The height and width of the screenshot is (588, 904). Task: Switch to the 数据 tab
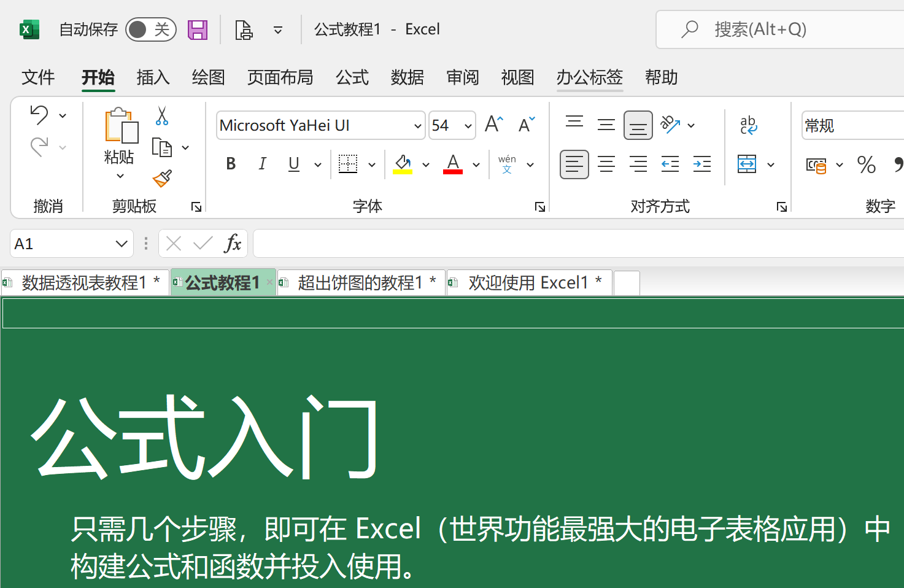coord(408,77)
